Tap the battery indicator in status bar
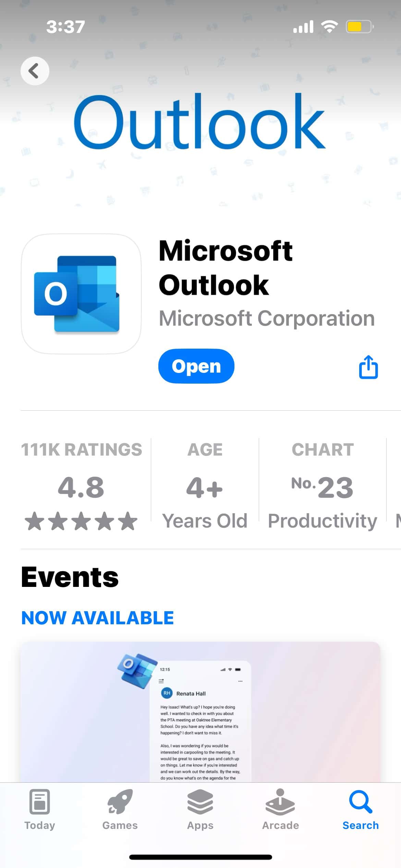The width and height of the screenshot is (401, 868). point(359,27)
